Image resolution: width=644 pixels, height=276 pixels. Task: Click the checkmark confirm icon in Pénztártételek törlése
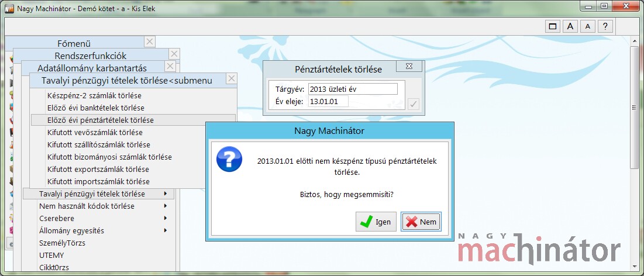tap(414, 104)
